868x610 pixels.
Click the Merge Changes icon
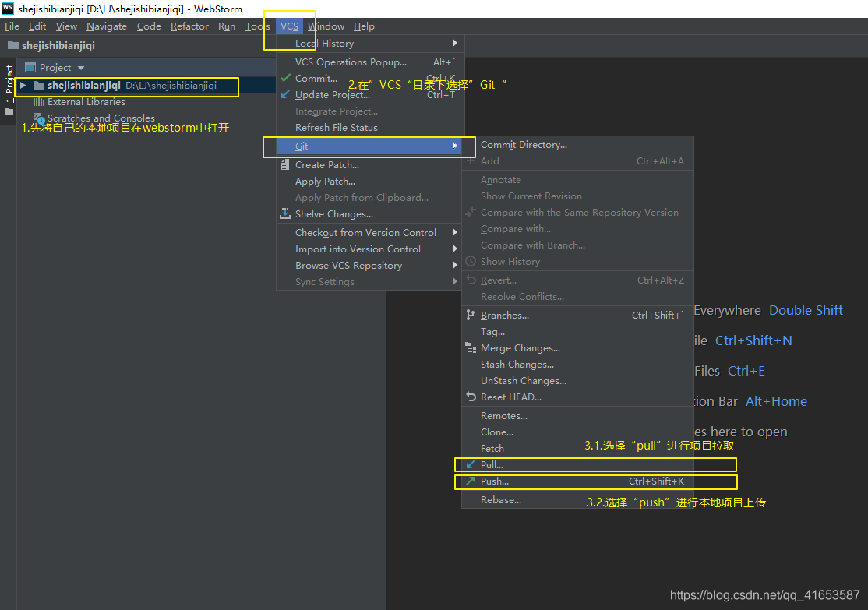point(471,347)
